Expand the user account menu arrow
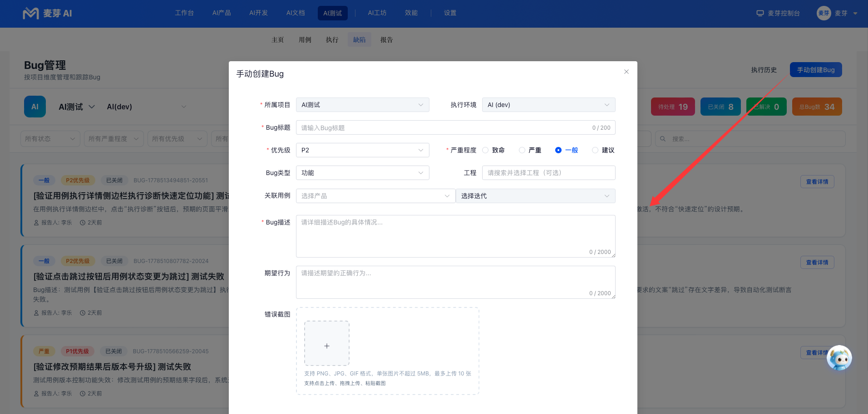The height and width of the screenshot is (414, 868). (x=855, y=13)
